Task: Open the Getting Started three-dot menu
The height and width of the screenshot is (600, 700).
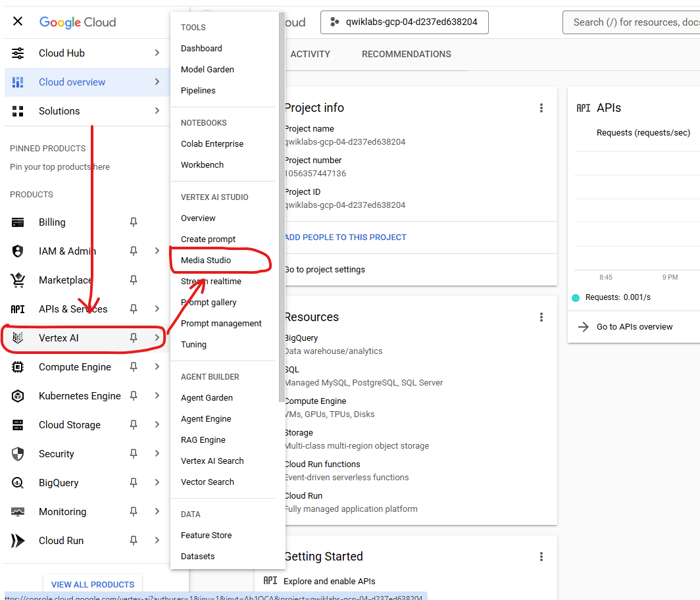Action: tap(541, 557)
